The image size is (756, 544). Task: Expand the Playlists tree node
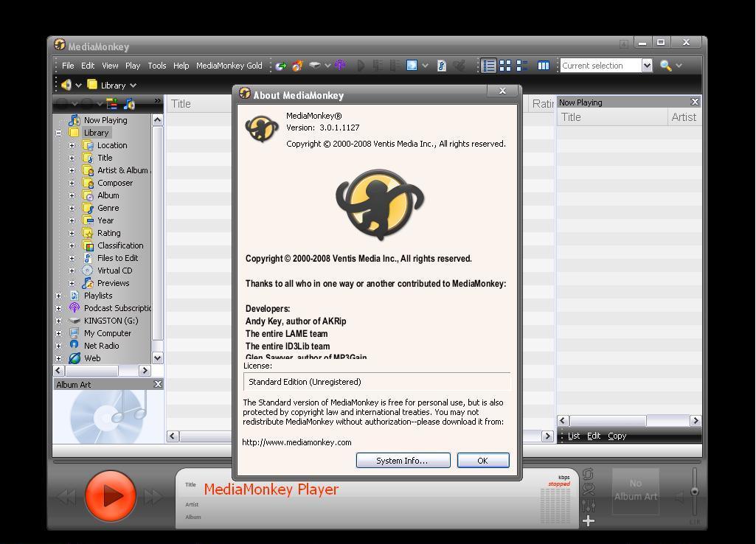point(60,295)
